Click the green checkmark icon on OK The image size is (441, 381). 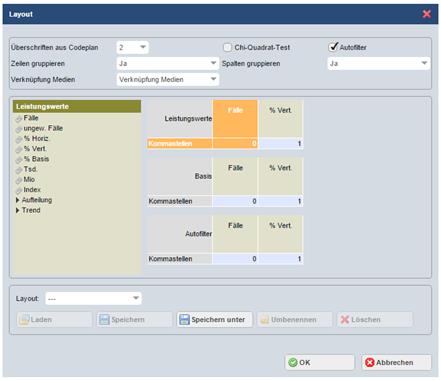point(293,362)
